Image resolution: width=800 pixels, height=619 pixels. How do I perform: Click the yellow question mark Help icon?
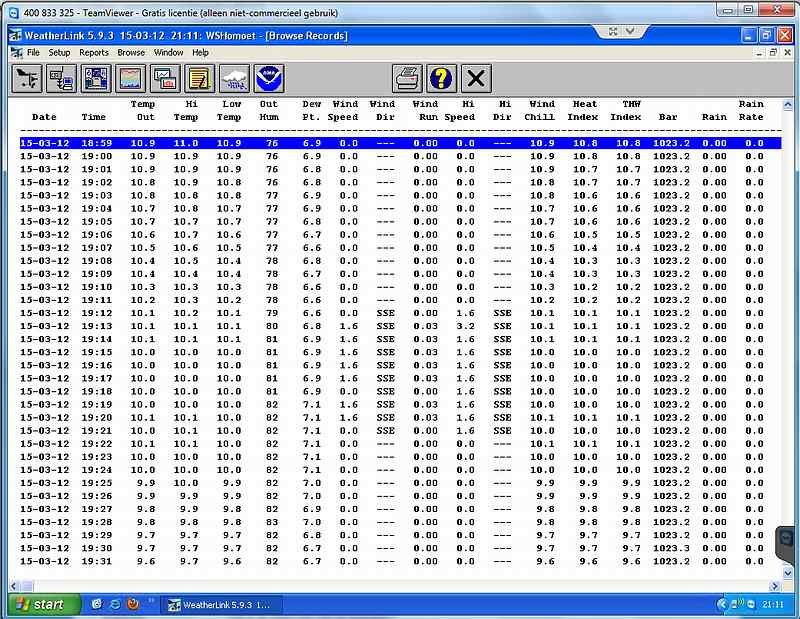tap(442, 79)
